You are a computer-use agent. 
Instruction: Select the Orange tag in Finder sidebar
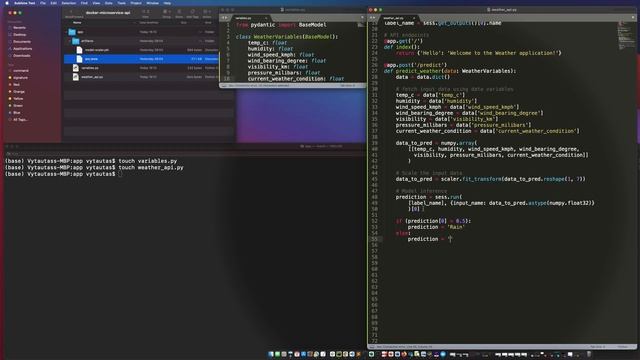pyautogui.click(x=19, y=91)
